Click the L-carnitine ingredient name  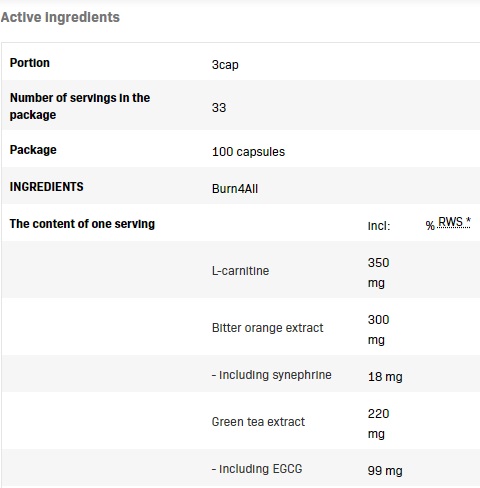click(240, 271)
